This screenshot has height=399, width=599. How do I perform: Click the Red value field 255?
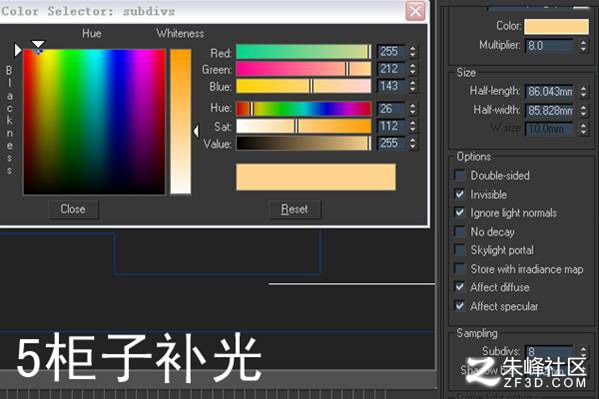tap(391, 52)
